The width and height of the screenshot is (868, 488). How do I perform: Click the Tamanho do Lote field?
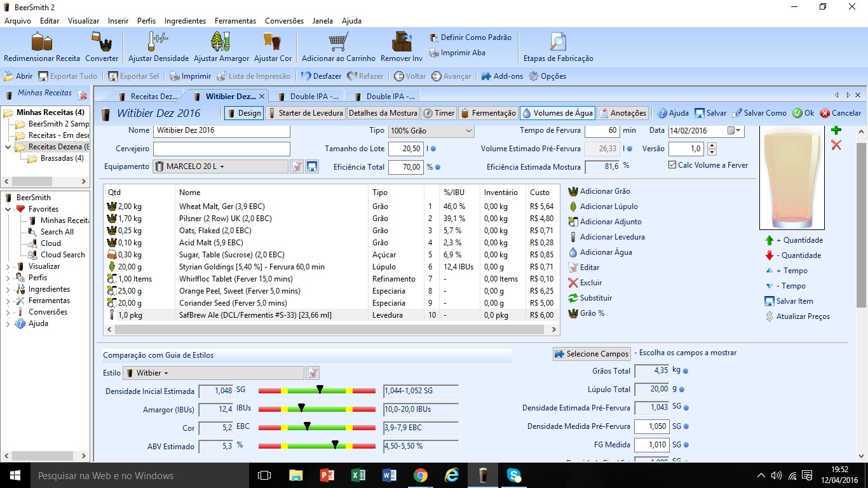click(x=405, y=149)
